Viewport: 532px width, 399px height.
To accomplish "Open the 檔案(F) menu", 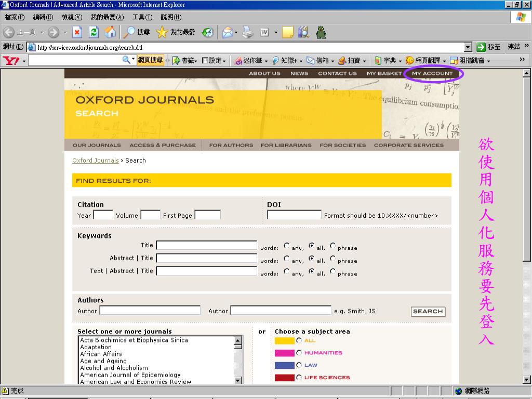I will coord(15,17).
